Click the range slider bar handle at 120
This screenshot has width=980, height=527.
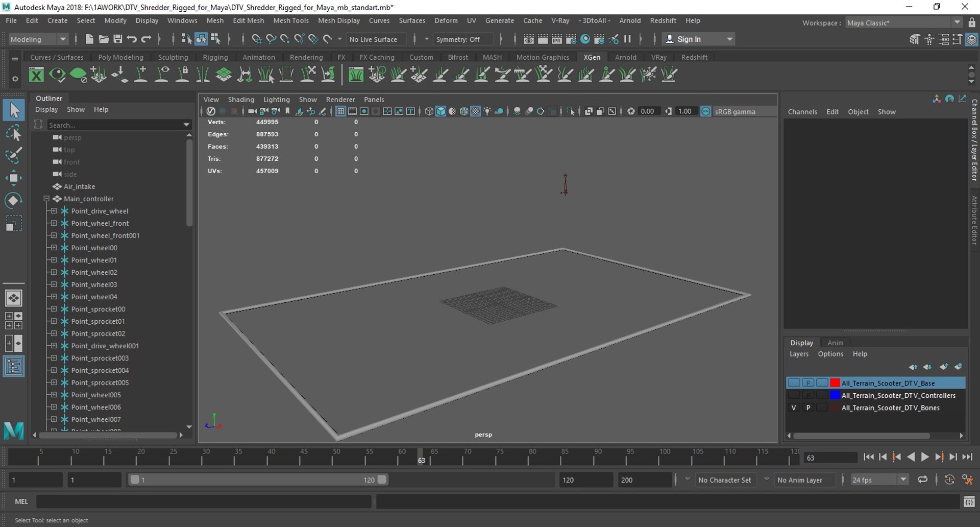(x=382, y=480)
